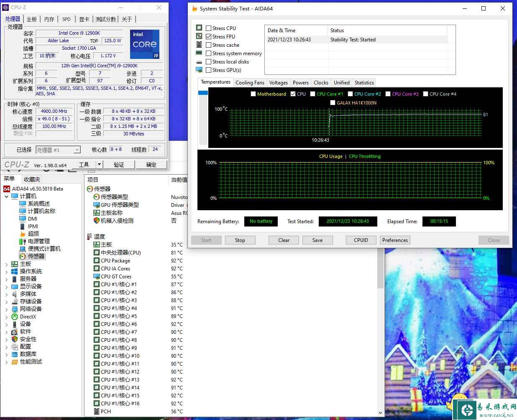Viewport: 517px width, 420px height.
Task: Open the 处理器 #1 selection dropdown in CPU-Z
Action: [77, 150]
